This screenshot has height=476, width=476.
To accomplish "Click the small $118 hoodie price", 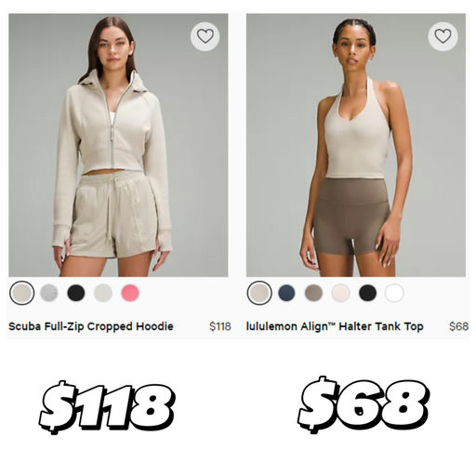I will point(220,326).
